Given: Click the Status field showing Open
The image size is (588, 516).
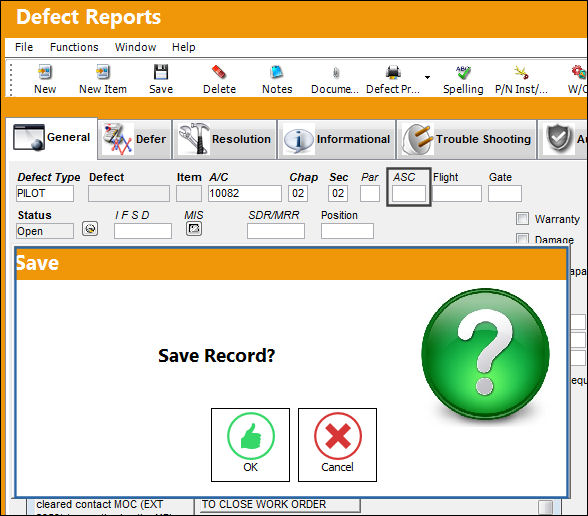Looking at the screenshot, I should pyautogui.click(x=45, y=231).
